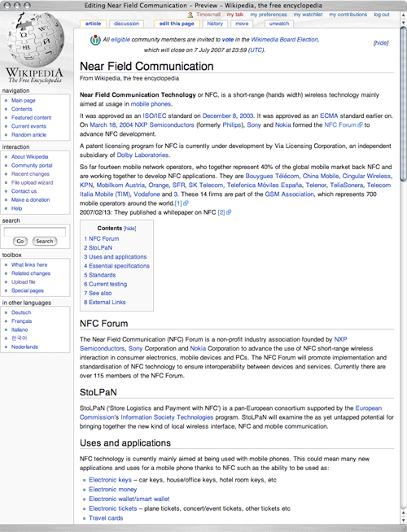Click external link icon after reference [2]
The width and height of the screenshot is (407, 532).
coord(229,212)
